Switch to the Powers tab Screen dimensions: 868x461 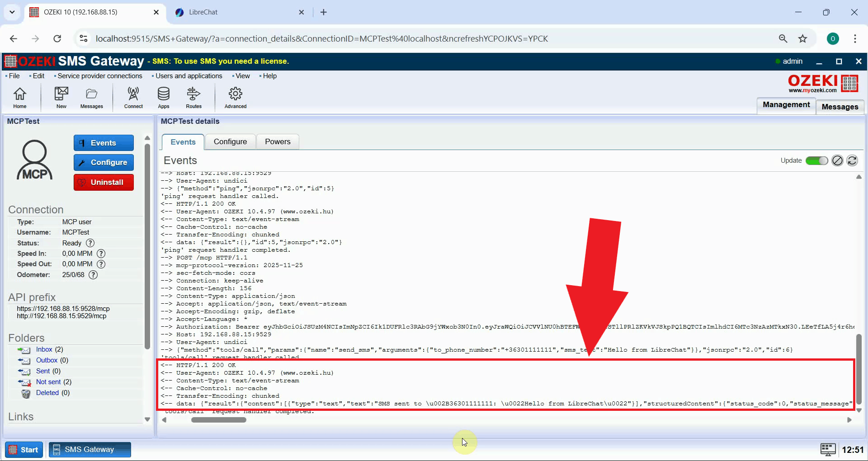278,141
